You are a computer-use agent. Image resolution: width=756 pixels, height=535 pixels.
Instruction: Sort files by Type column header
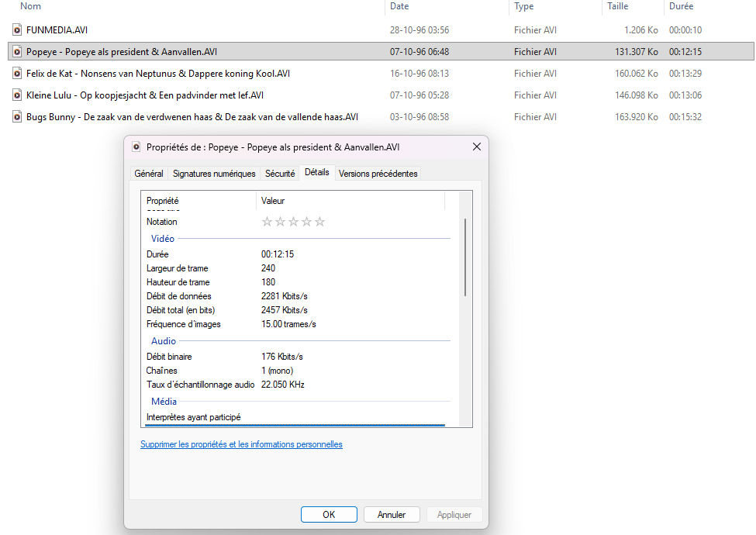(523, 6)
